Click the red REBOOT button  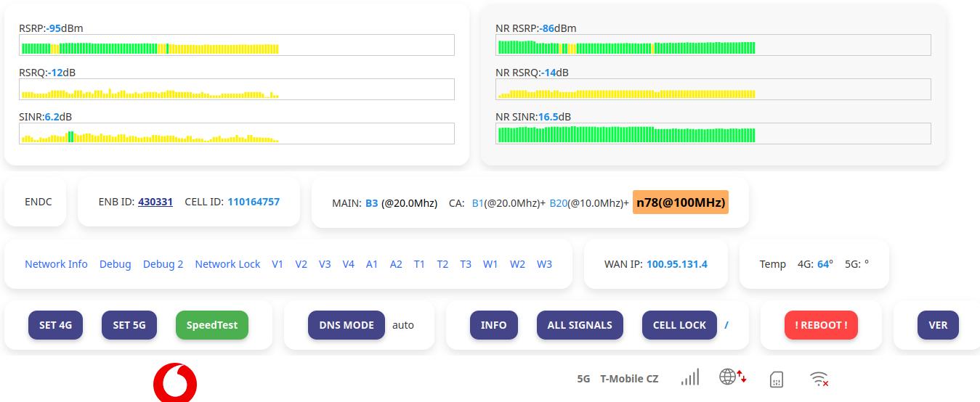821,325
